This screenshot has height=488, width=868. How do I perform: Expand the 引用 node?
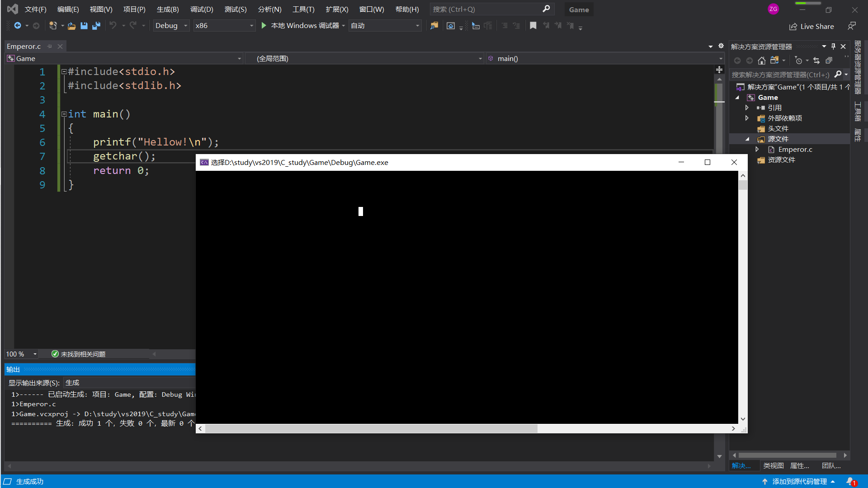click(x=747, y=108)
